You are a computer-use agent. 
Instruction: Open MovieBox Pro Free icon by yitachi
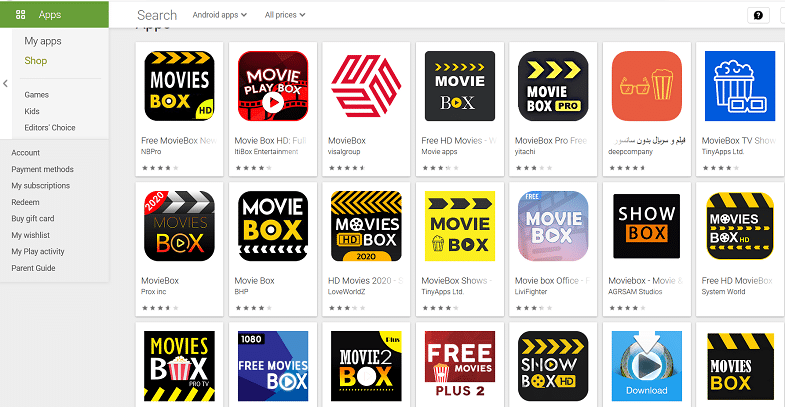click(553, 86)
